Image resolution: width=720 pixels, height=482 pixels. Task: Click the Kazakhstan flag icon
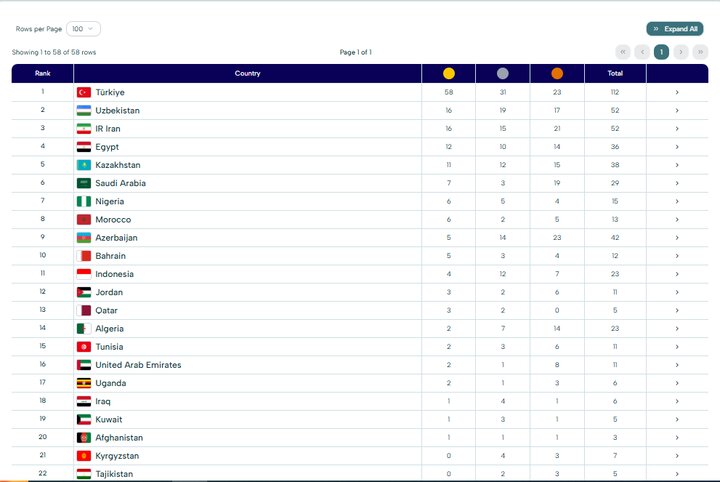(x=84, y=165)
